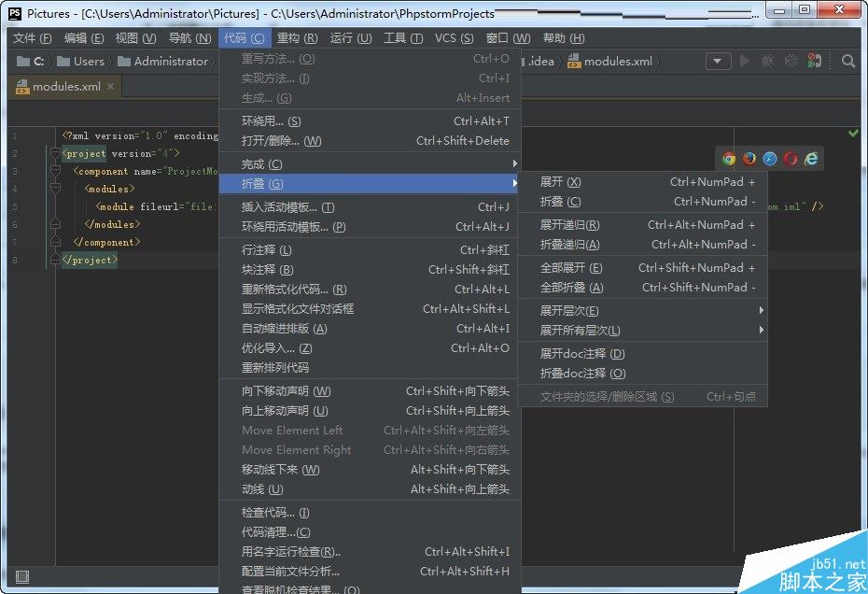Image resolution: width=868 pixels, height=594 pixels.
Task: Click the Users breadcrumb folder
Action: tap(81, 61)
